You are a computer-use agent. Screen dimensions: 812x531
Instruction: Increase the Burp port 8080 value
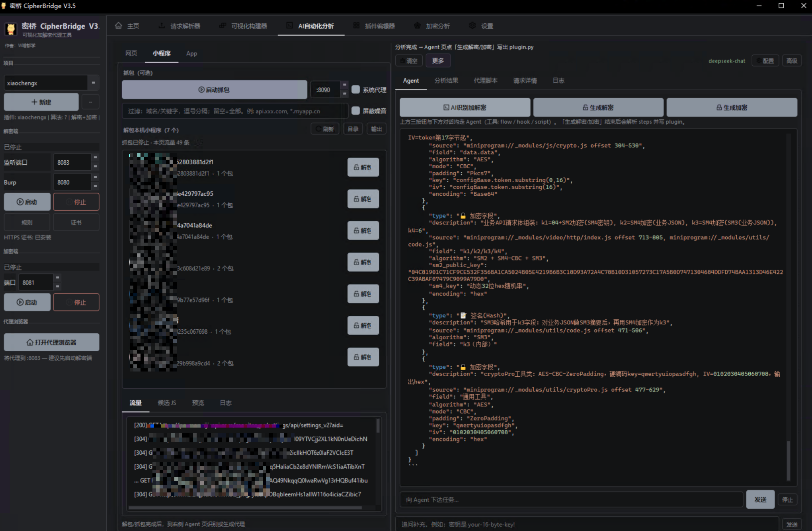point(96,178)
